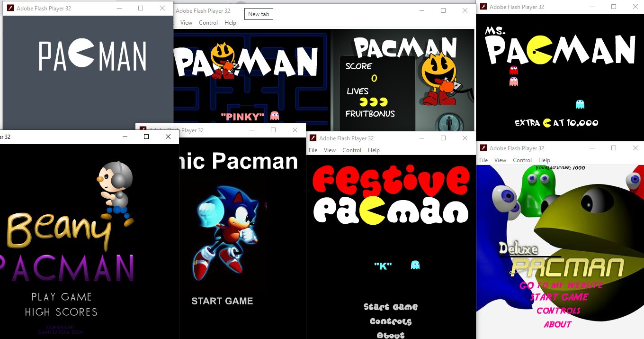Open File menu in Deluxe Pacman window
Image resolution: width=644 pixels, height=339 pixels.
[483, 160]
